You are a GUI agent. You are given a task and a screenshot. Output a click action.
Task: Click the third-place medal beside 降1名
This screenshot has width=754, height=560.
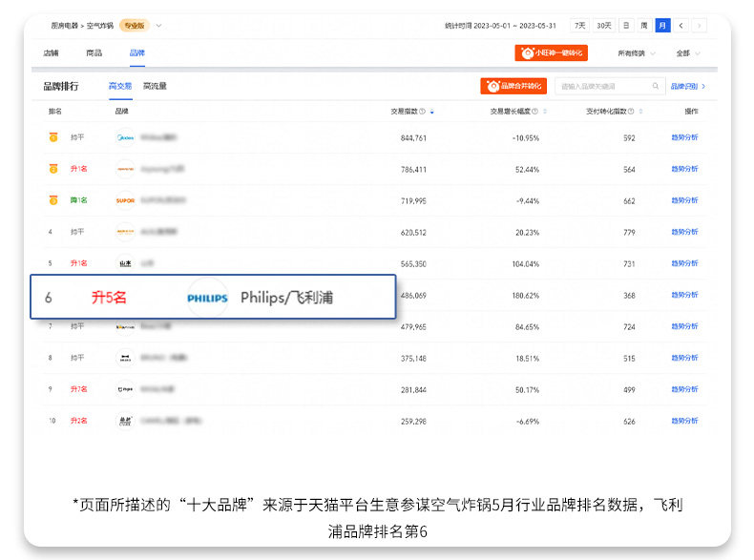(53, 200)
